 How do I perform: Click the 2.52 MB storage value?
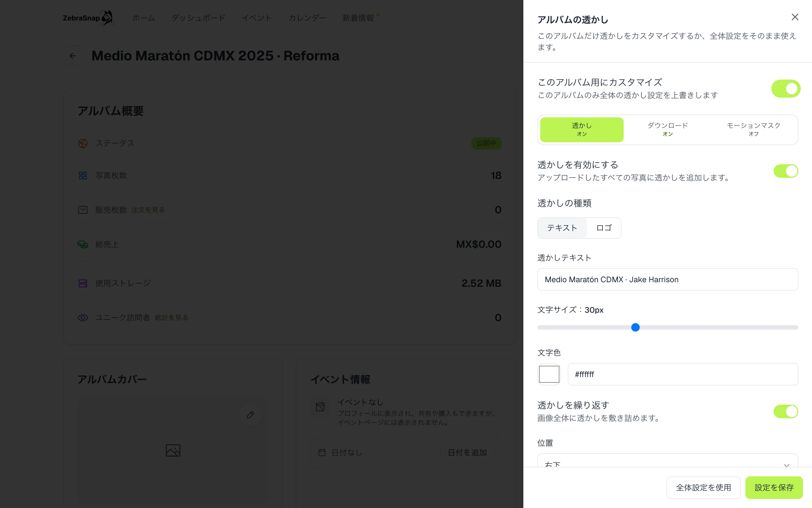[481, 283]
